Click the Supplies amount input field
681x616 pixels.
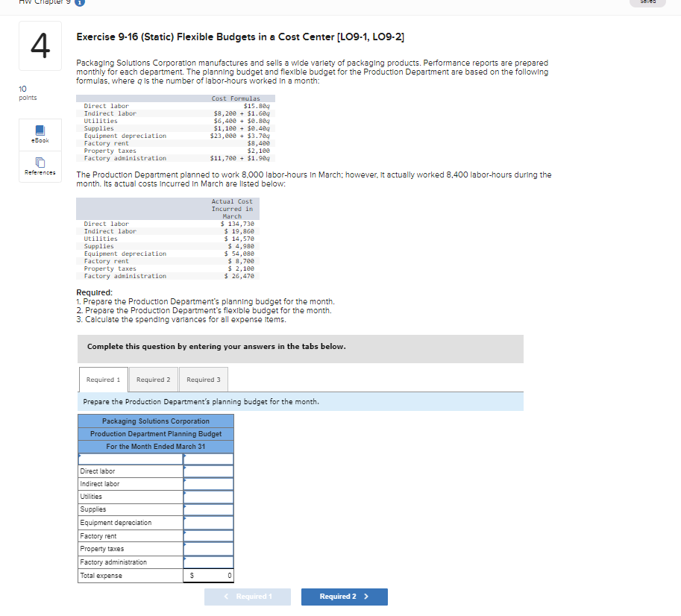coord(207,509)
